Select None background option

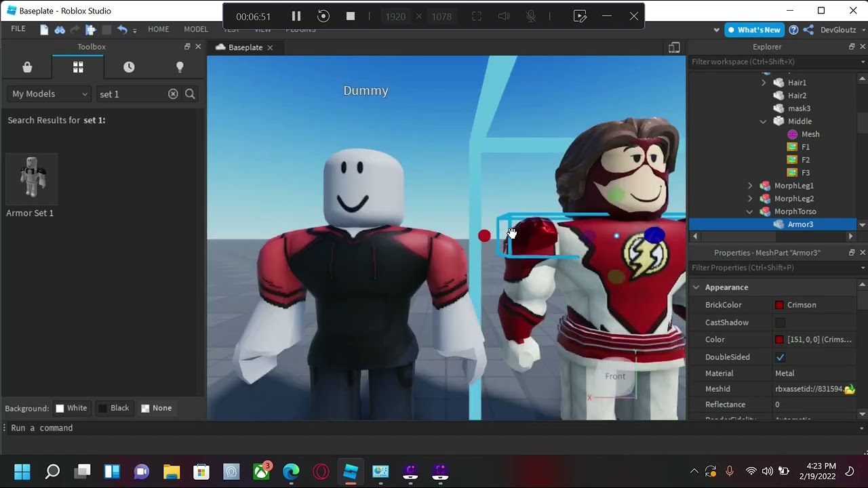point(156,408)
